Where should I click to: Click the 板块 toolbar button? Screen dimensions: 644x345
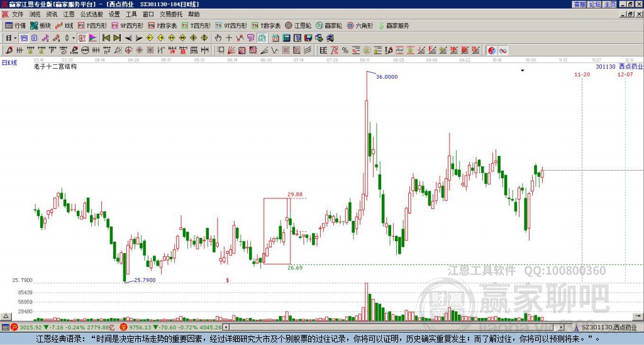point(41,25)
